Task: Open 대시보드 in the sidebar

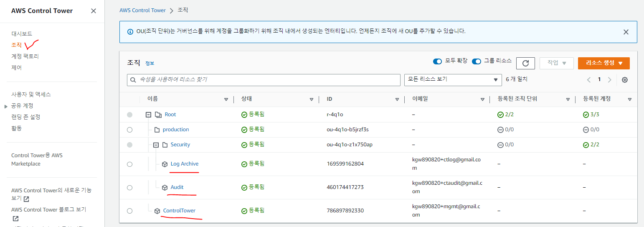Action: (x=22, y=33)
